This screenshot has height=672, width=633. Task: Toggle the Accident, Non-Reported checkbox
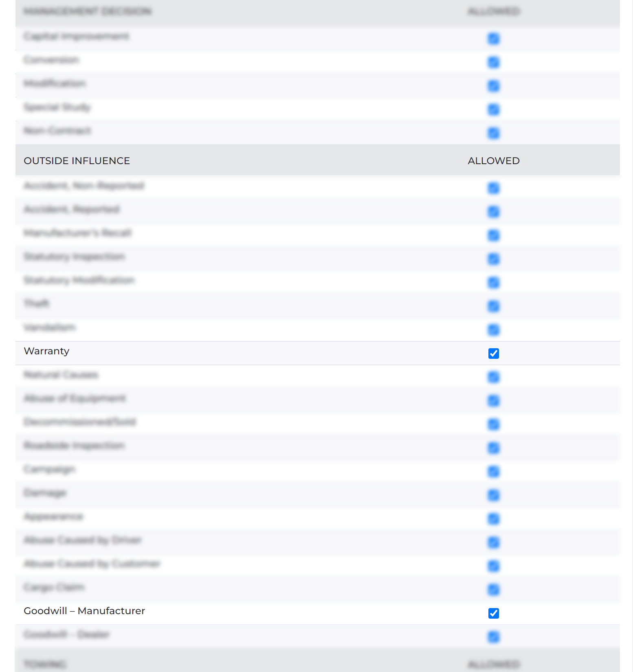point(493,188)
